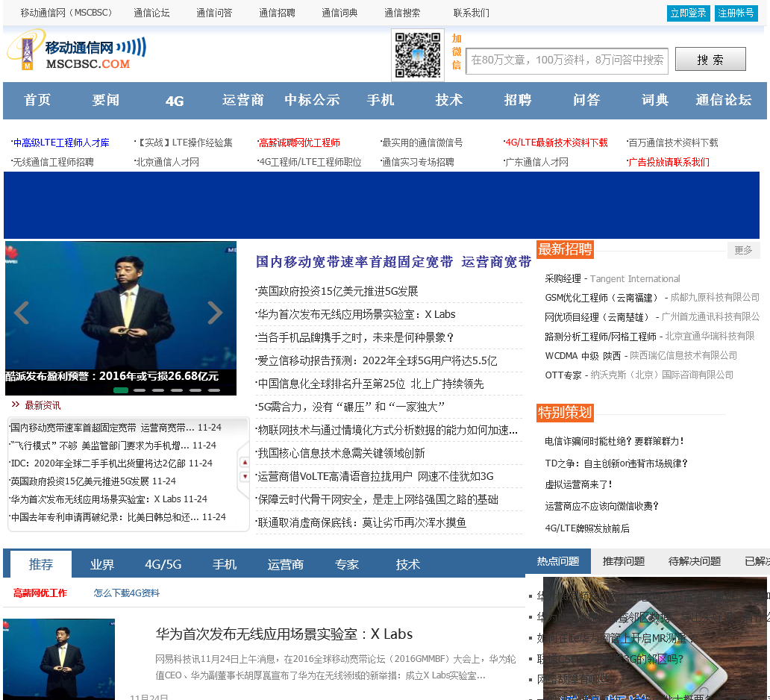
Task: Click 立即登录 login button
Action: click(x=688, y=13)
